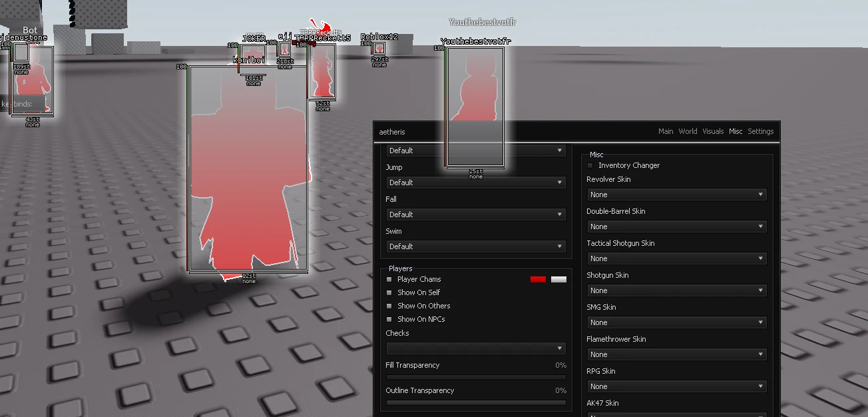The width and height of the screenshot is (868, 417).
Task: Toggle the Player Chams checkbox
Action: tap(389, 279)
